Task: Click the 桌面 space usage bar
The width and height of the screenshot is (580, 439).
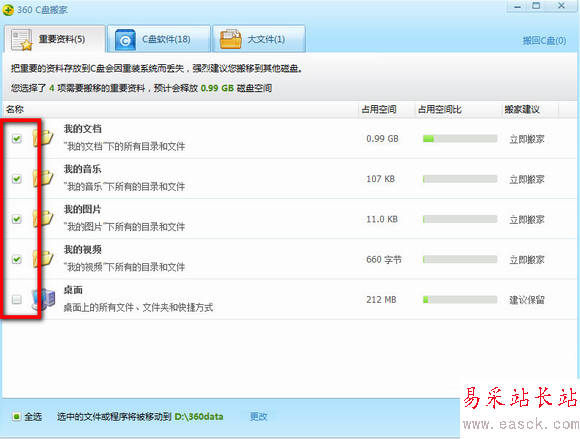Action: coord(460,300)
